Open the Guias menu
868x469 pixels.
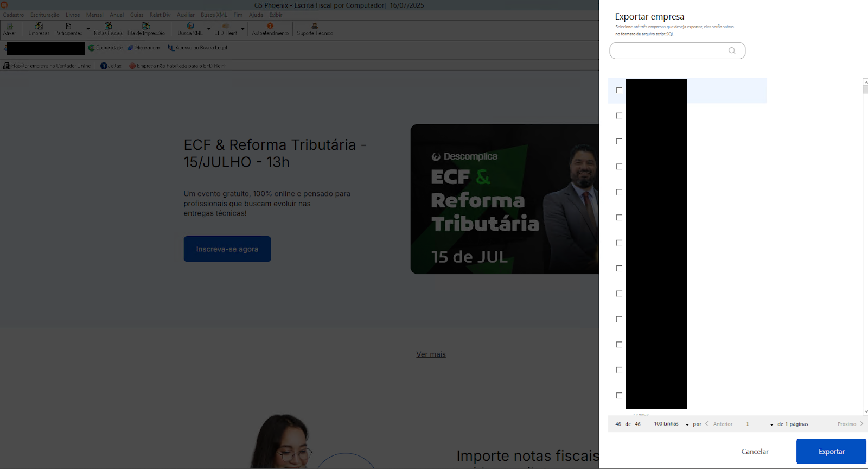(x=137, y=15)
